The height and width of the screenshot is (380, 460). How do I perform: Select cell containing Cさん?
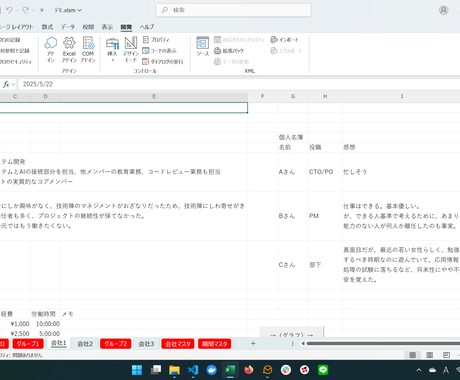(293, 265)
